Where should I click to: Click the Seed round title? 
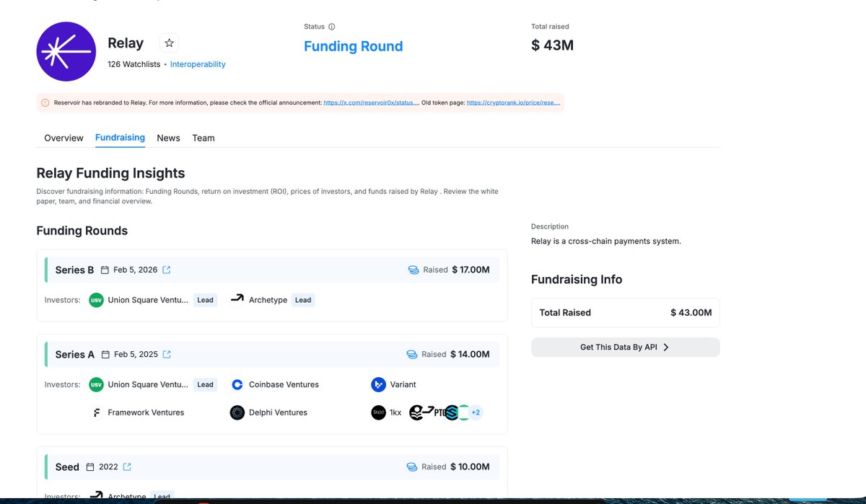tap(67, 467)
